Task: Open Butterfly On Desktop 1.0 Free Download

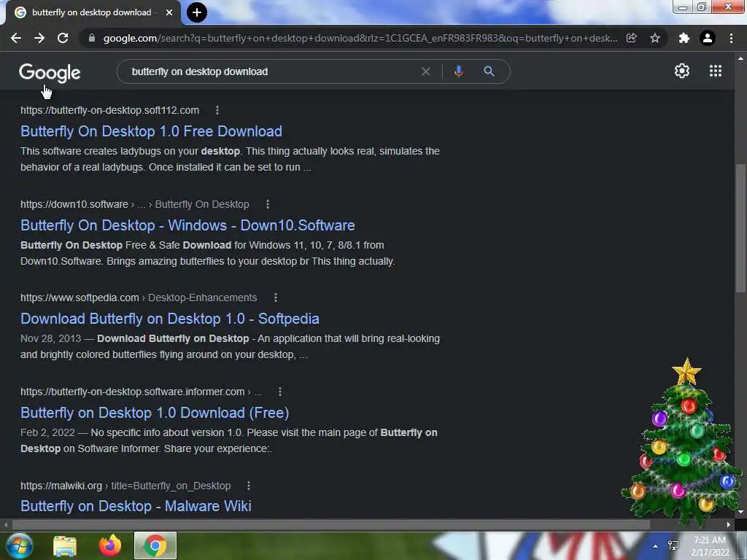Action: point(152,131)
